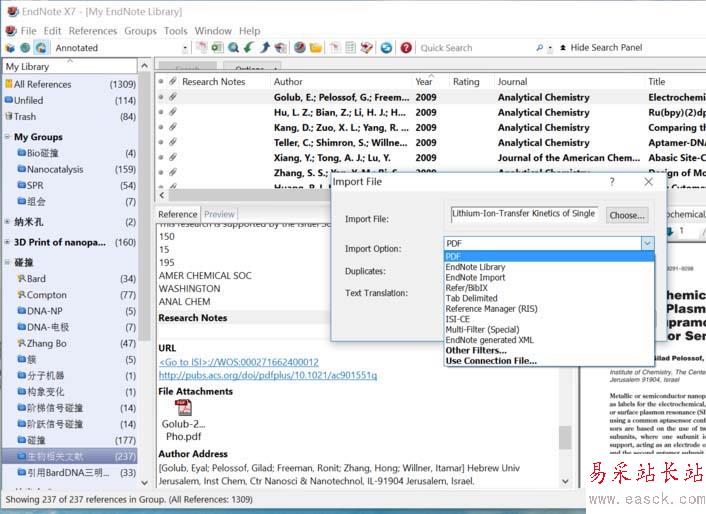Open the Annotated output style dropdown
The width and height of the screenshot is (706, 514).
pos(185,48)
